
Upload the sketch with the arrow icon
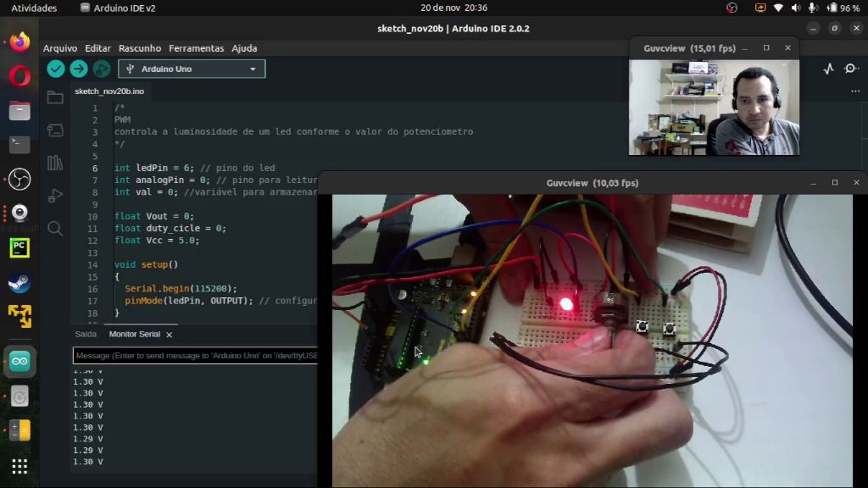coord(78,69)
